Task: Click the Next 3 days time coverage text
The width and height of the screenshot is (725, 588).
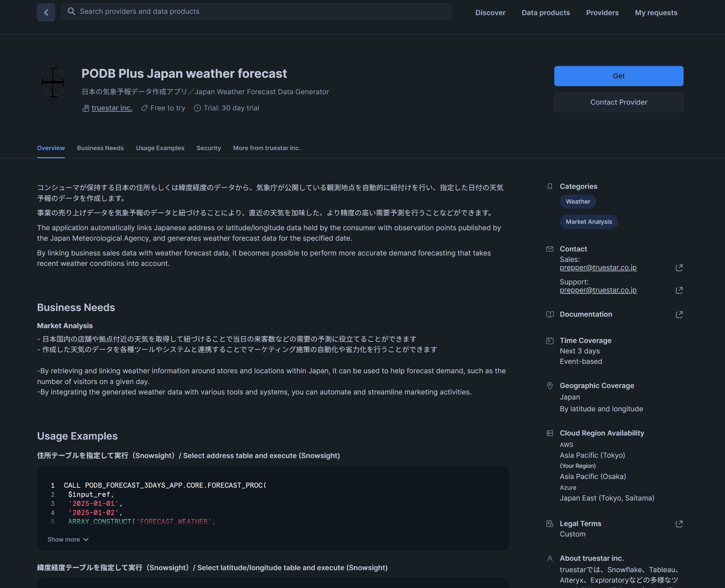Action: point(580,351)
